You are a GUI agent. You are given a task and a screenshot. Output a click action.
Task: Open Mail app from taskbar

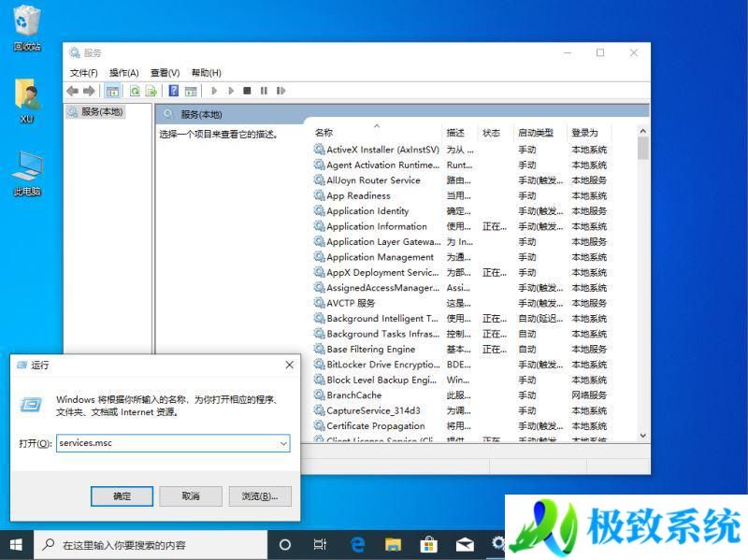point(465,545)
